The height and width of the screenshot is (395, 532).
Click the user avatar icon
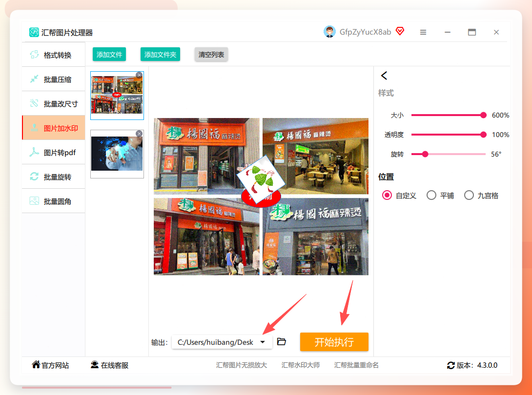[329, 32]
